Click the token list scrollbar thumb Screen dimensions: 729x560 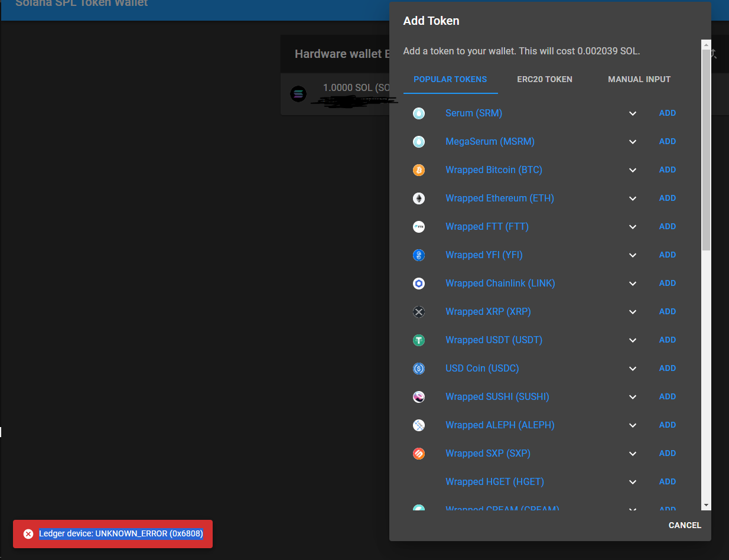coord(706,150)
